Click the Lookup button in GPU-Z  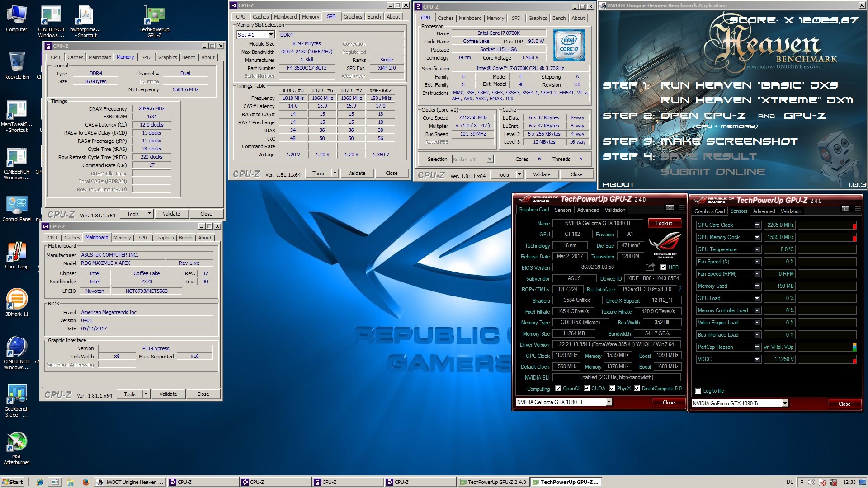664,223
